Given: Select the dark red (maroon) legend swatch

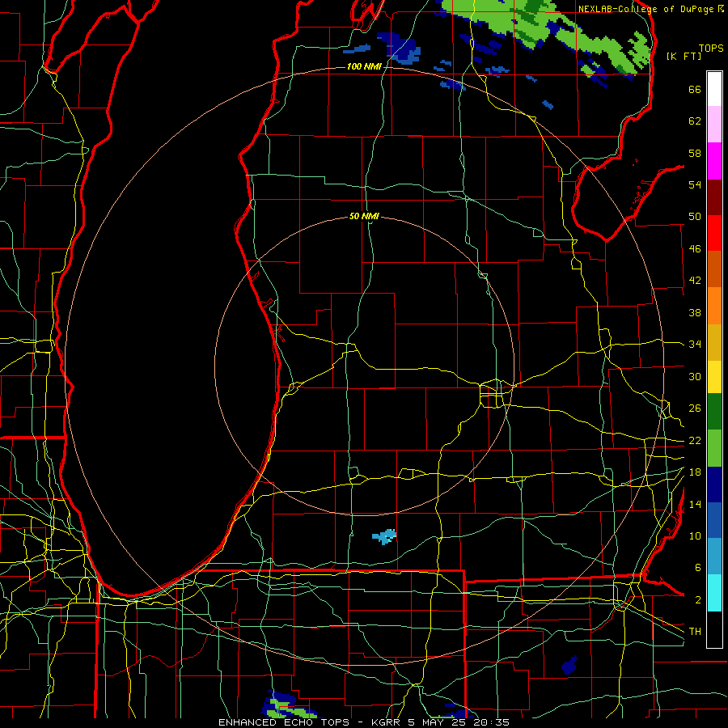Looking at the screenshot, I should click(x=714, y=197).
